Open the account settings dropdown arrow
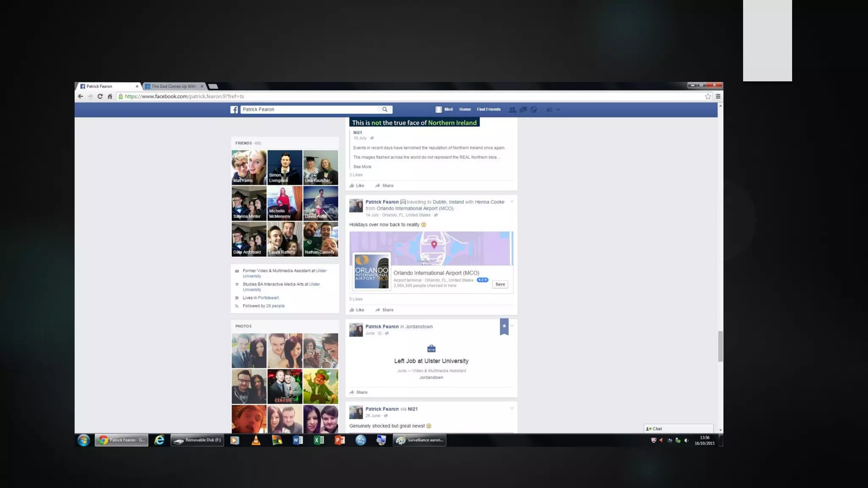The image size is (868, 488). 559,110
